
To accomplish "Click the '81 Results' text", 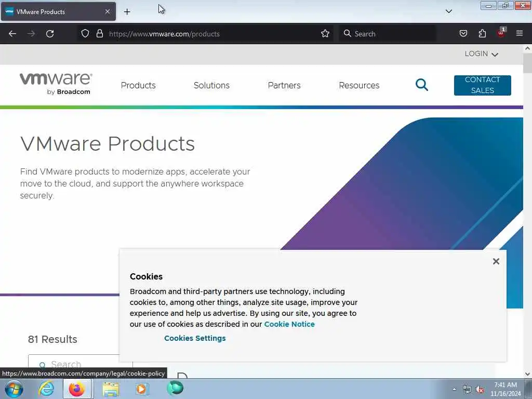I will pos(52,339).
